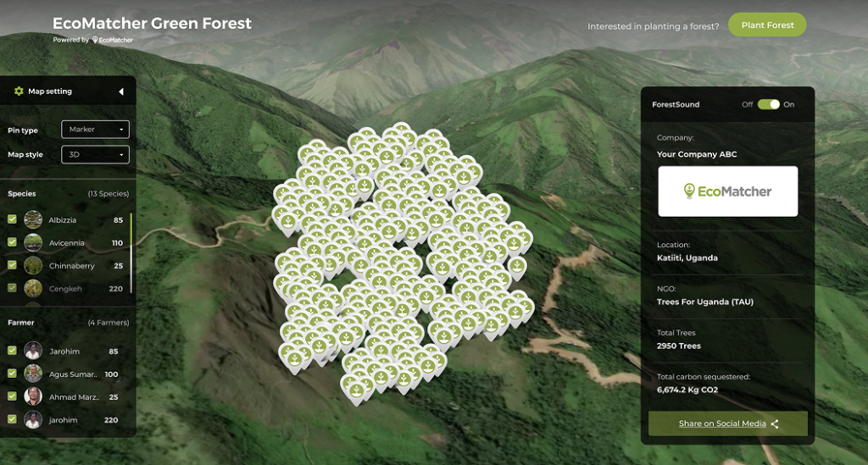Click Jarohim 85 farmer avatar
Screen dimensions: 868x465
pyautogui.click(x=33, y=351)
